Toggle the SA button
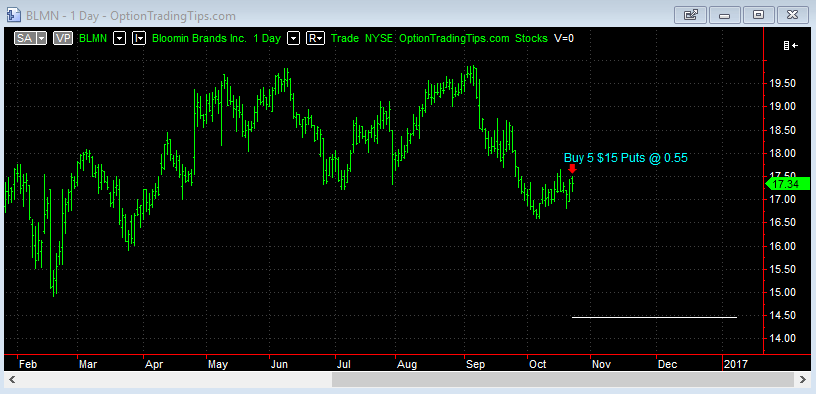The image size is (816, 394). [24, 38]
